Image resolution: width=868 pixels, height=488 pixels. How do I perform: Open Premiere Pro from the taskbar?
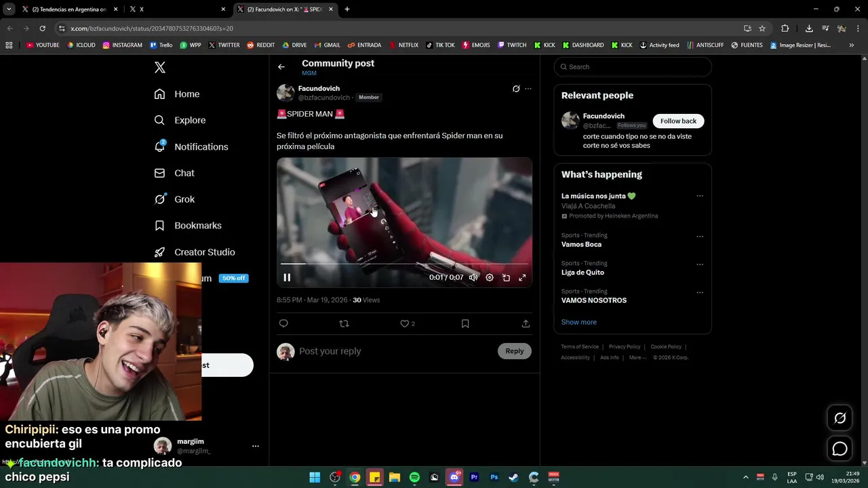click(x=474, y=477)
